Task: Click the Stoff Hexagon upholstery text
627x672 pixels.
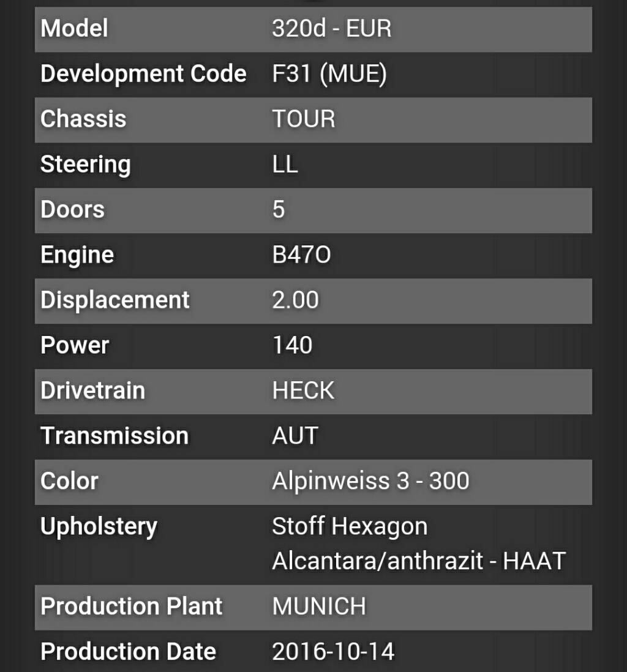Action: pyautogui.click(x=350, y=527)
